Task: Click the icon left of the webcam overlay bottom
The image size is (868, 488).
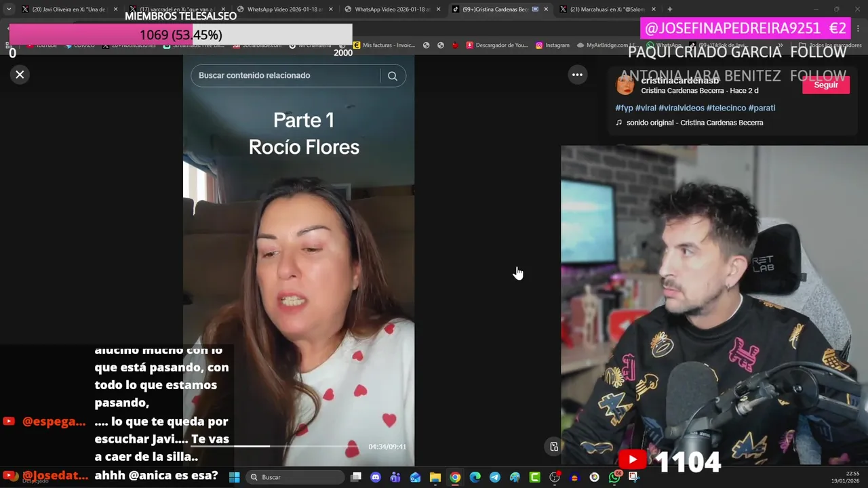Action: [x=554, y=446]
